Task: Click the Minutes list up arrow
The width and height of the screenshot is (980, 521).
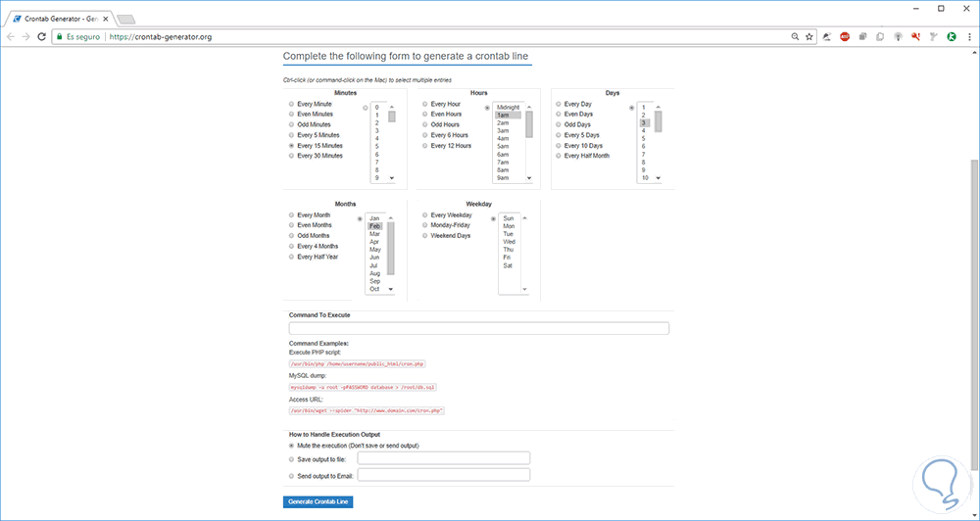Action: [x=392, y=107]
